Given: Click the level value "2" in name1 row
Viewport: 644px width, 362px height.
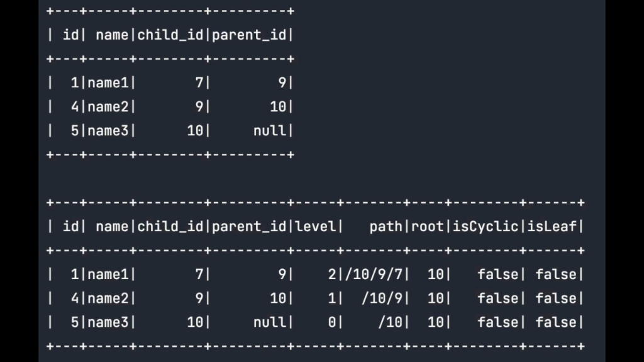Looking at the screenshot, I should click(x=331, y=274).
